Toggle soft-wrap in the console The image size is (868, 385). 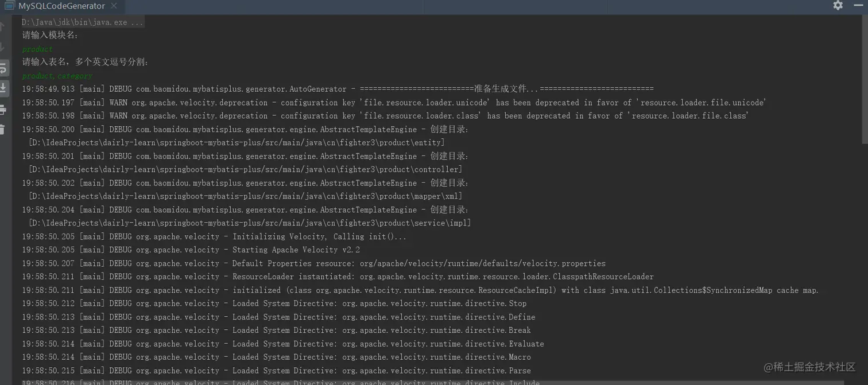pos(3,68)
